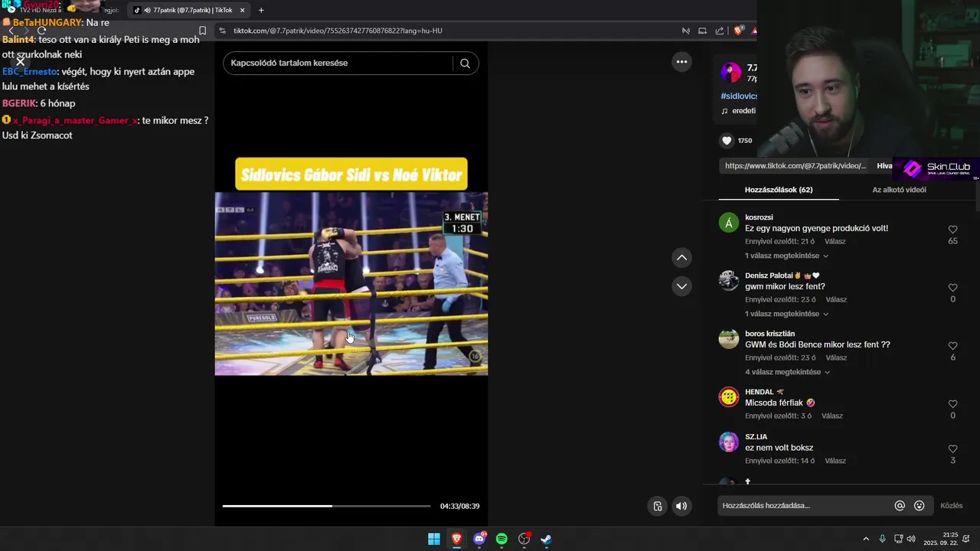Image resolution: width=980 pixels, height=551 pixels.
Task: Open SZ.LIA's profile avatar
Action: (729, 442)
